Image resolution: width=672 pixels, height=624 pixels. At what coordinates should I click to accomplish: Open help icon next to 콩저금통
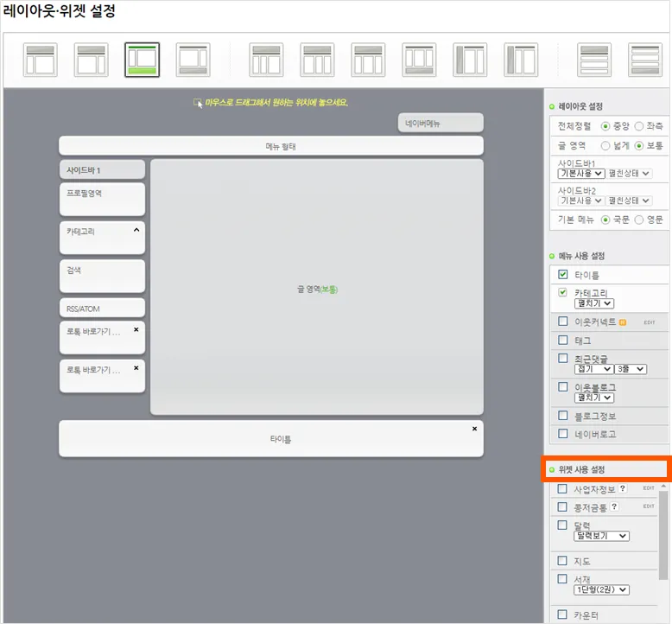[614, 506]
